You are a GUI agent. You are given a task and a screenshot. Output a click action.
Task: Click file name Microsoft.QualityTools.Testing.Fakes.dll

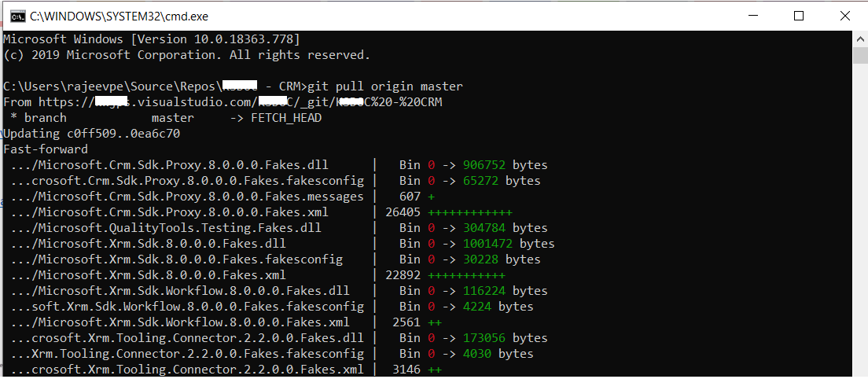coord(166,228)
